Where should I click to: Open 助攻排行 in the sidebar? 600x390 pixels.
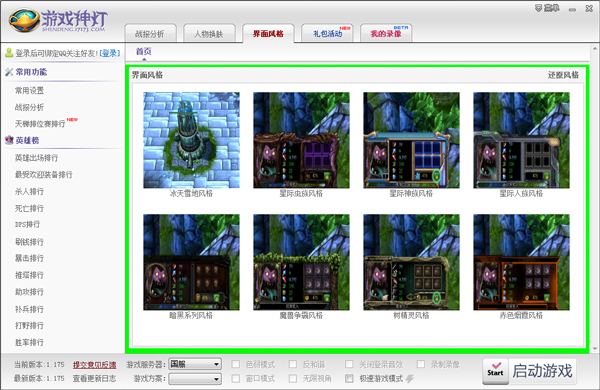pyautogui.click(x=29, y=292)
